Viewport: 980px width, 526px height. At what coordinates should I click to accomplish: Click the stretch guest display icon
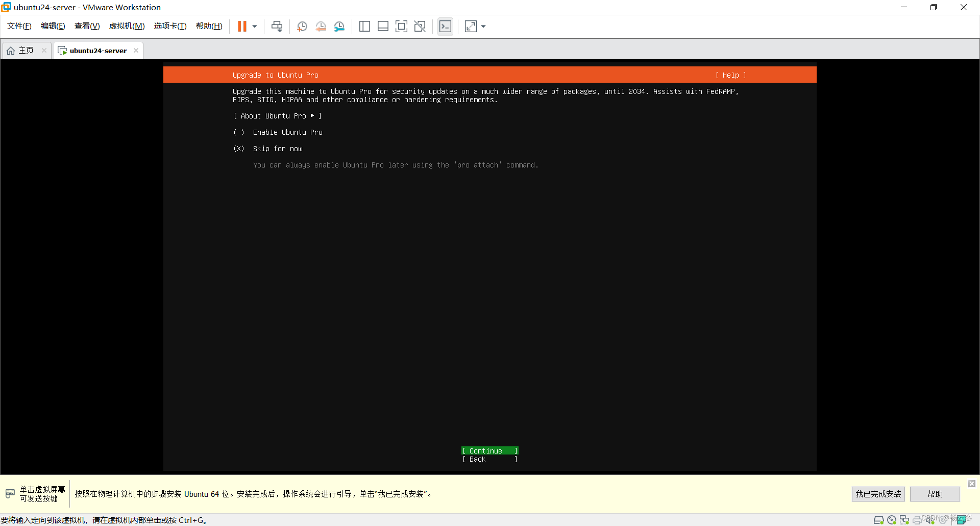[x=471, y=27]
